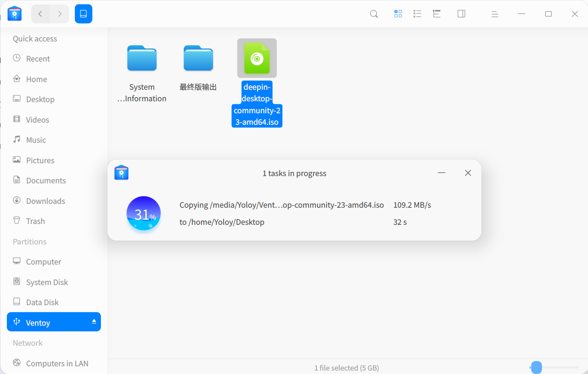Open System Disk in the sidebar
This screenshot has width=588, height=374.
(54, 282)
